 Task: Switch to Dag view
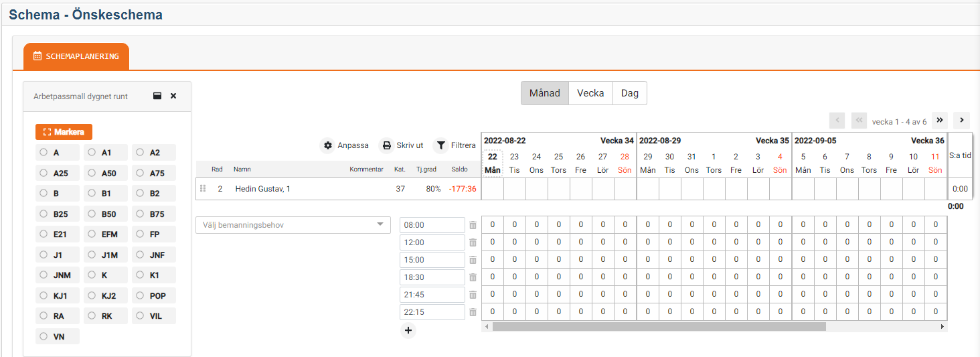(x=630, y=93)
